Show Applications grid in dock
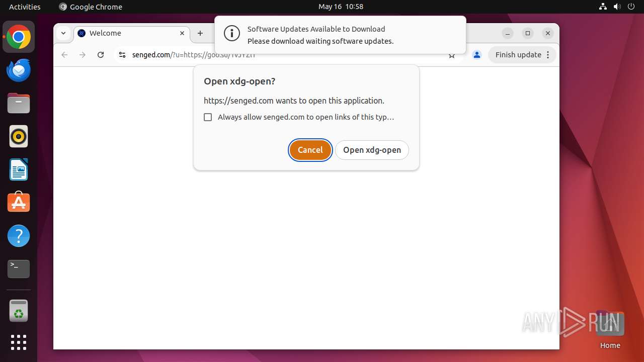 (19, 342)
